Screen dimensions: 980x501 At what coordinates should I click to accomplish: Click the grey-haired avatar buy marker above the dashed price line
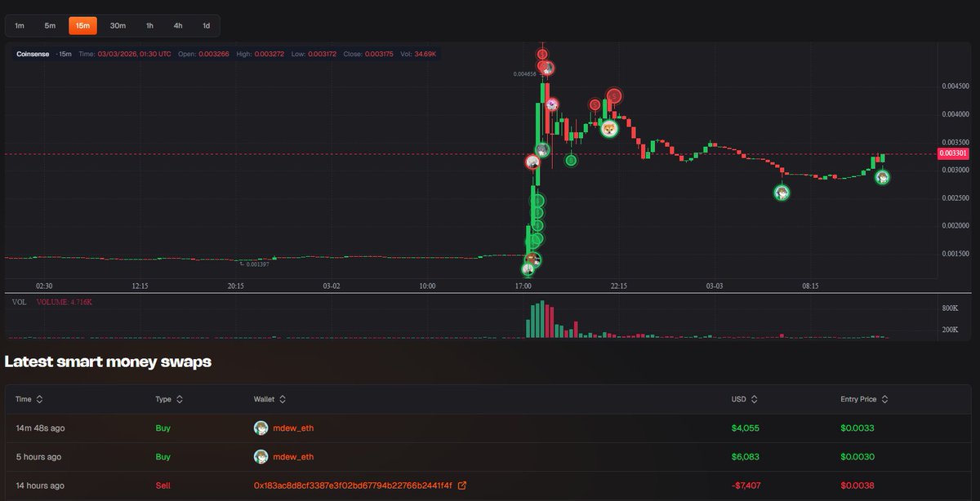(541, 150)
